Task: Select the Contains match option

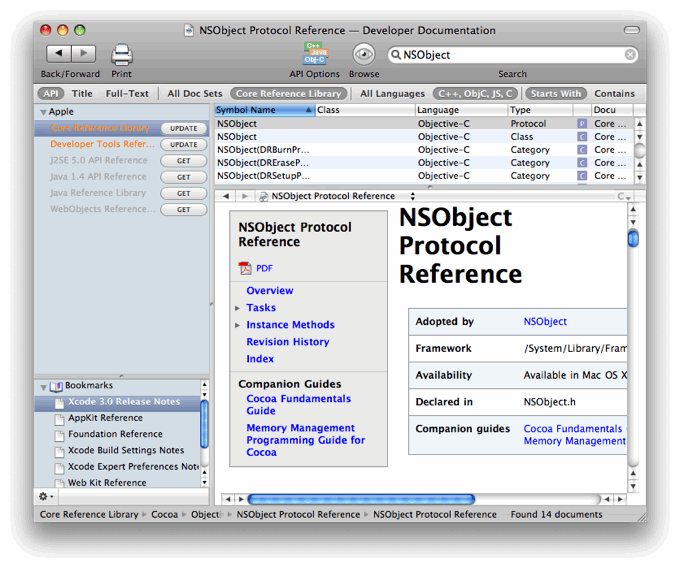Action: click(x=614, y=94)
